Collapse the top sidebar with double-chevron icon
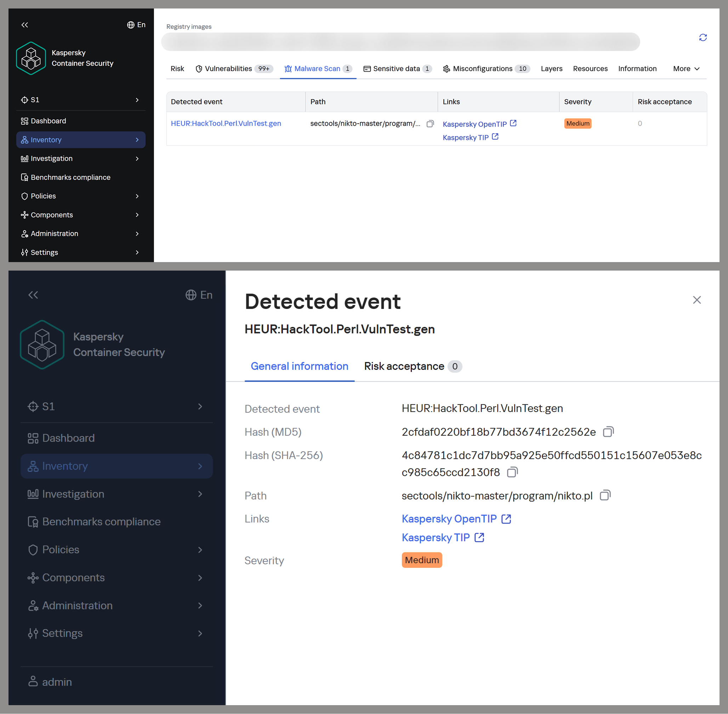The width and height of the screenshot is (728, 714). (25, 25)
